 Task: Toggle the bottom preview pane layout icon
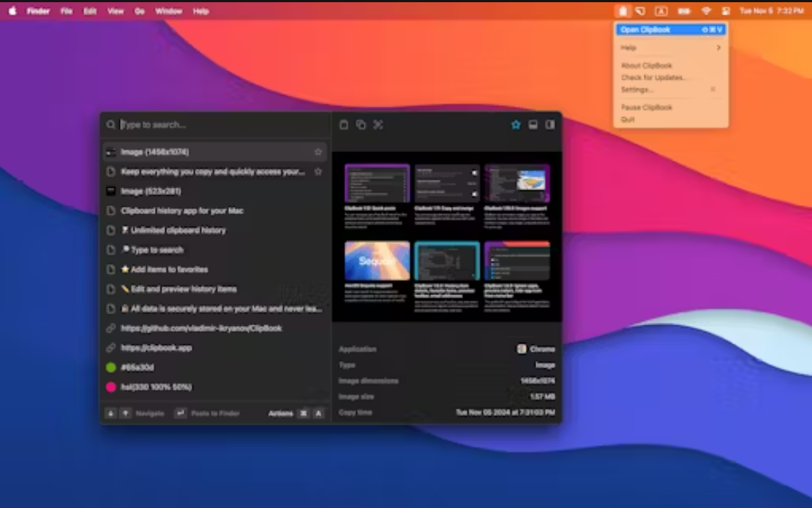tap(533, 125)
